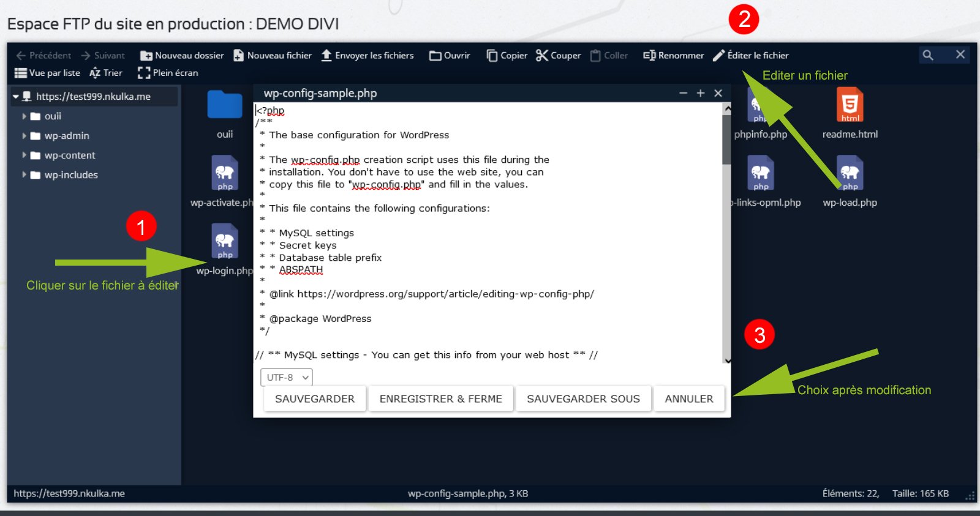Image resolution: width=980 pixels, height=516 pixels.
Task: Select wp-content in the folder tree
Action: coord(70,155)
